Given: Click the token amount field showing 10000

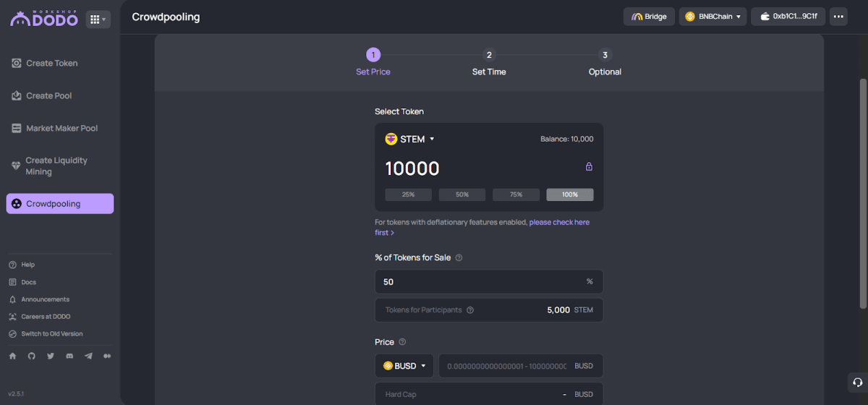Looking at the screenshot, I should pos(412,169).
